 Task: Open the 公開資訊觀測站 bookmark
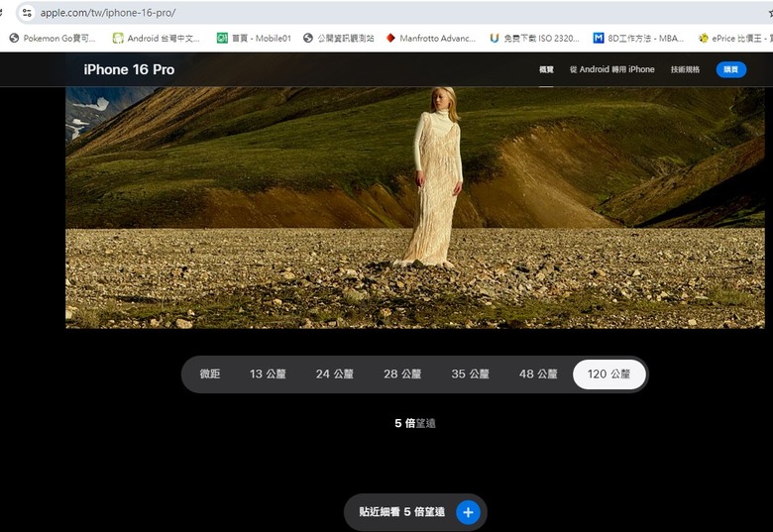pos(339,38)
